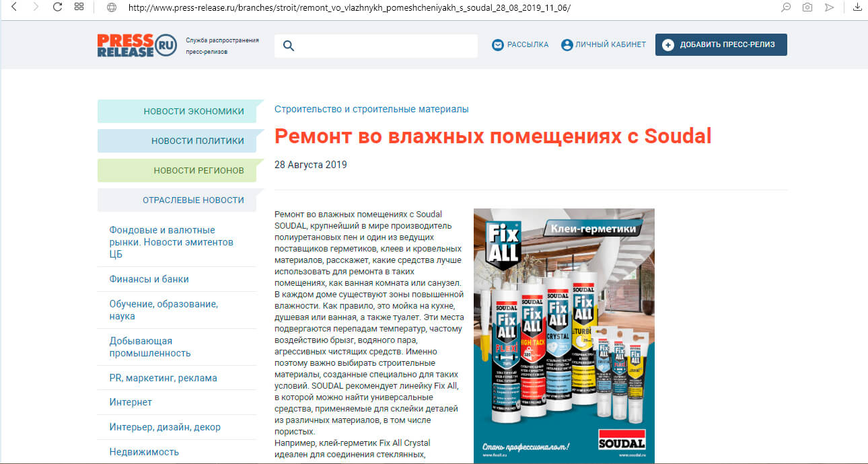Go back with the browser back arrow
Screen dimensions: 868x464
[14, 7]
